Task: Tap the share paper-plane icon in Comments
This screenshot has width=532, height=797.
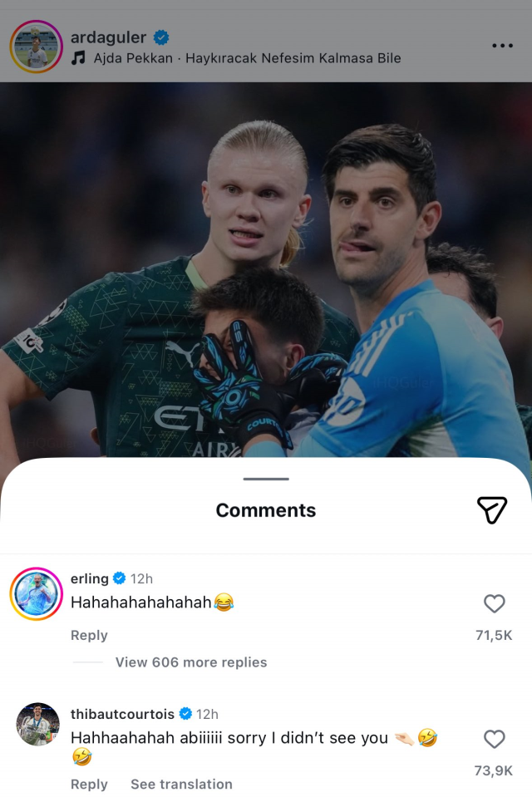Action: tap(492, 509)
